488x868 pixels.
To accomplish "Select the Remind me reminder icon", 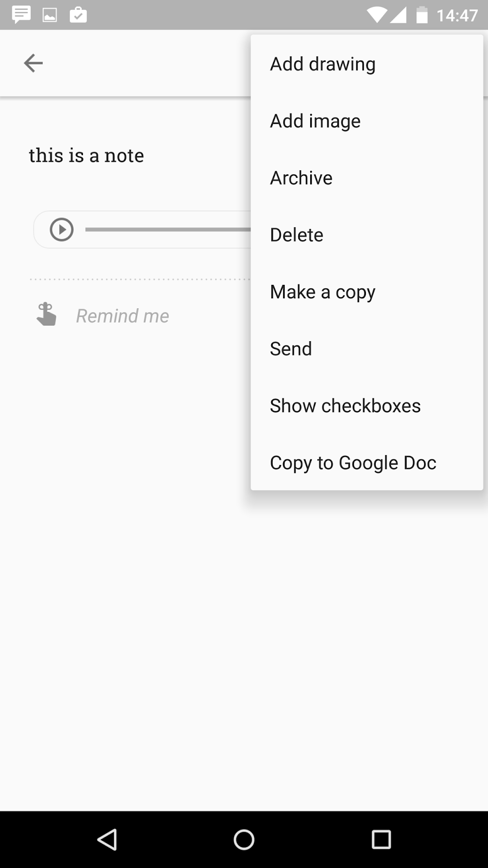I will (x=46, y=315).
